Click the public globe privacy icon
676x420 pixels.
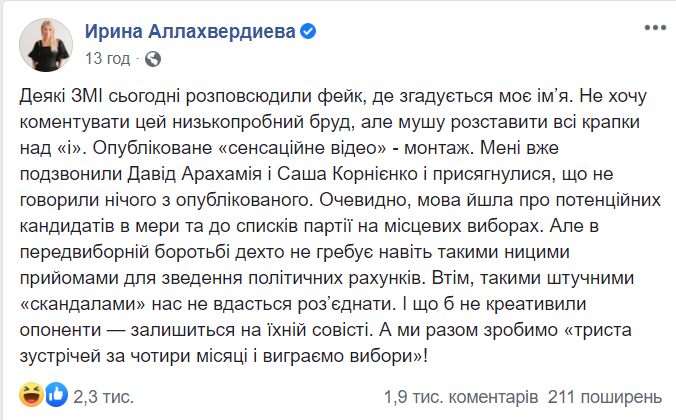(x=153, y=59)
